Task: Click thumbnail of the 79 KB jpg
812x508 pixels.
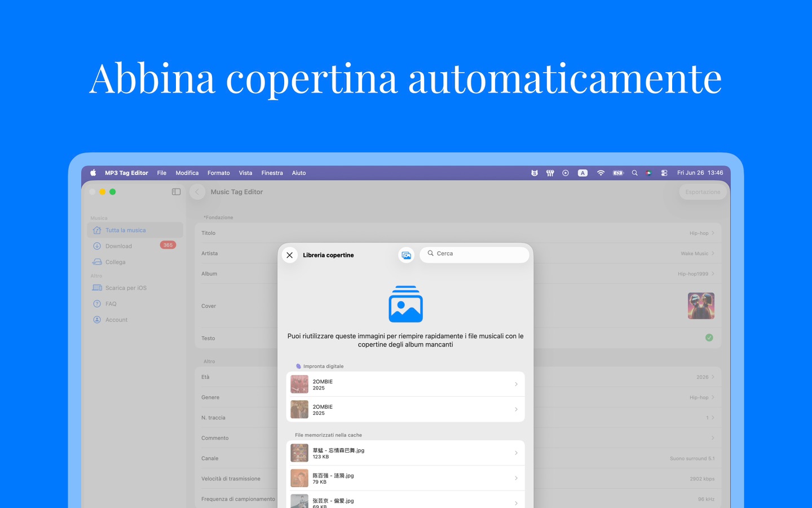Action: click(299, 478)
